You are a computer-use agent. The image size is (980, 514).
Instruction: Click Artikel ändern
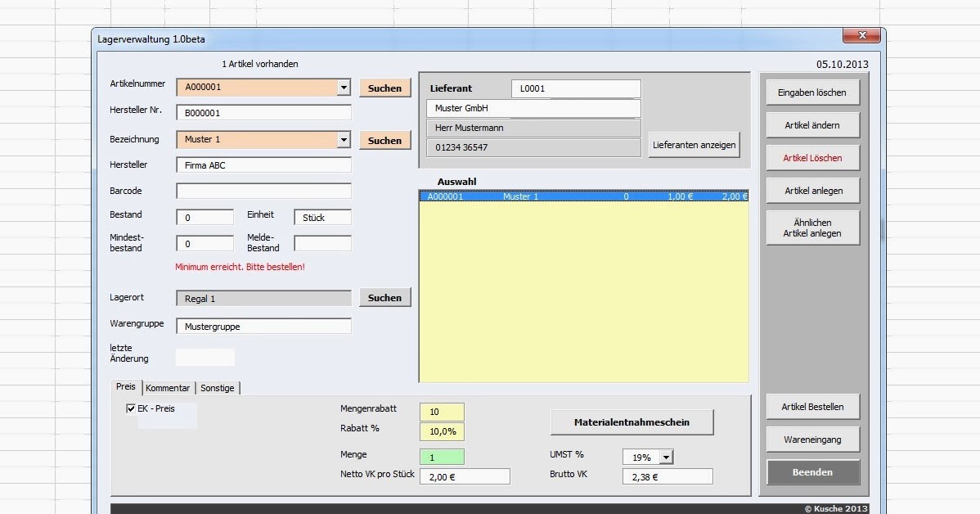pyautogui.click(x=812, y=124)
